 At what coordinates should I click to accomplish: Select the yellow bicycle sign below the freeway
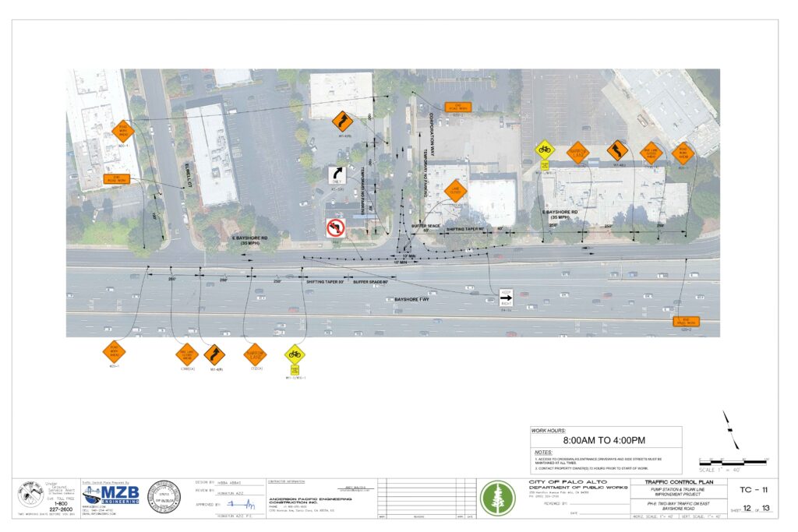295,354
